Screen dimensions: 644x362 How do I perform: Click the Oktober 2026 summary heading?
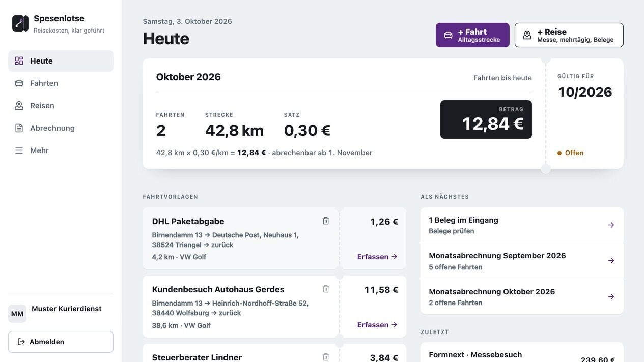click(188, 77)
